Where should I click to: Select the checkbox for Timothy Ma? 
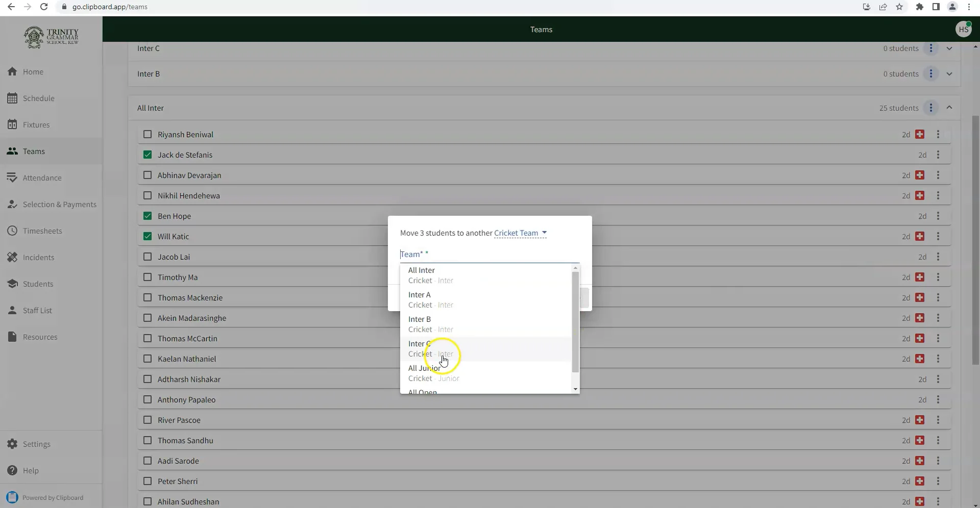point(148,277)
